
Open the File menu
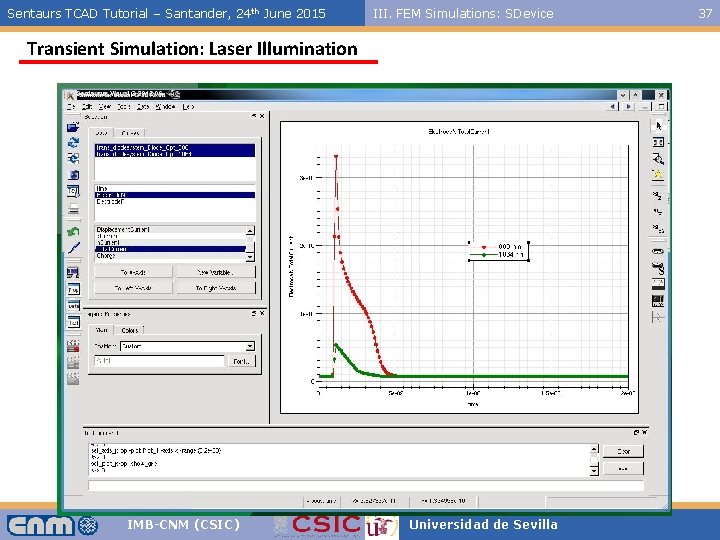click(71, 107)
